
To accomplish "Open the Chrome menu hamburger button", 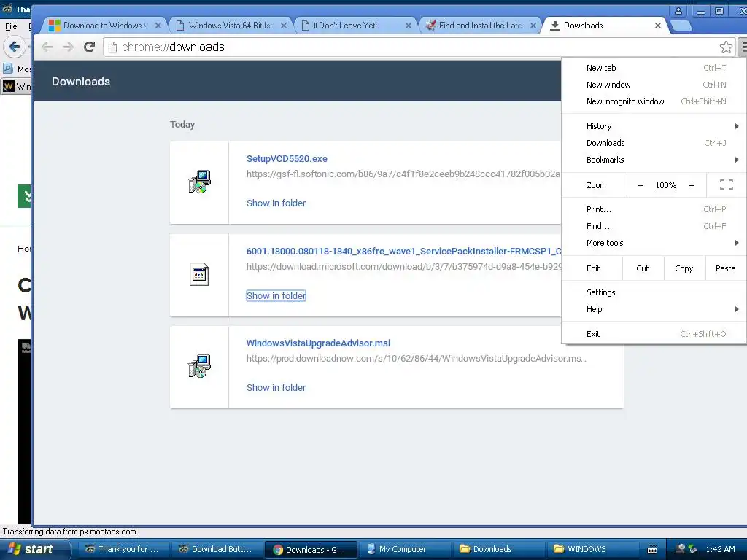I will pyautogui.click(x=742, y=47).
